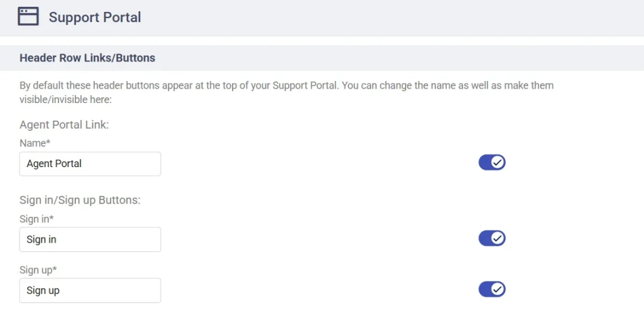Disable the Agent Portal link visibility toggle
This screenshot has width=644, height=316.
(x=492, y=163)
